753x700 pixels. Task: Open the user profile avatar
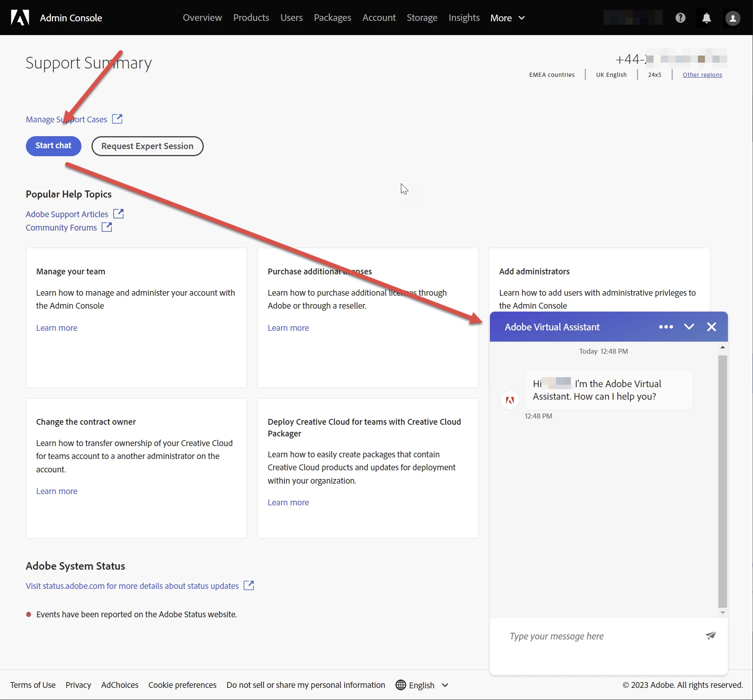click(x=733, y=18)
